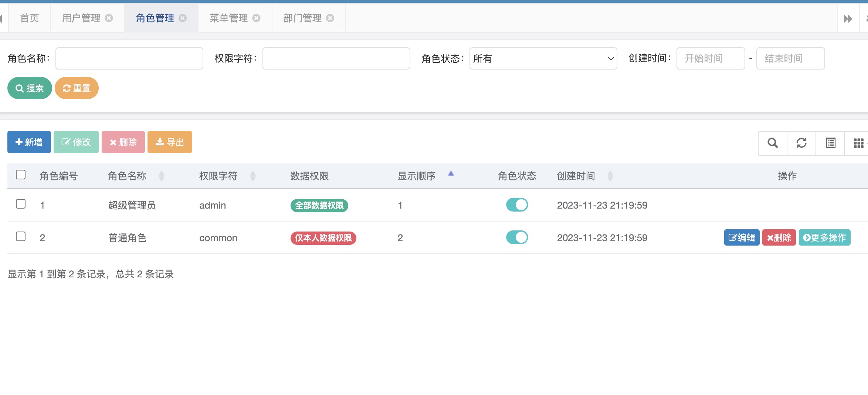868x395 pixels.
Task: Close the 部门管理 tab
Action: click(x=330, y=18)
